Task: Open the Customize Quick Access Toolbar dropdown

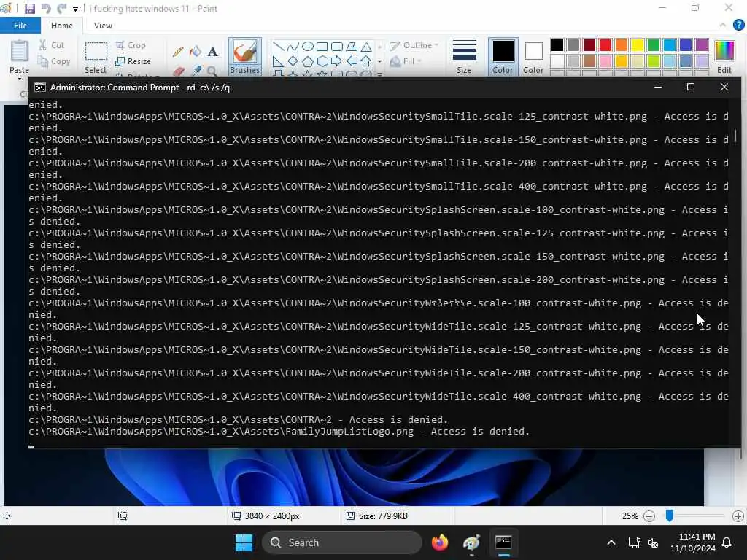Action: point(75,9)
